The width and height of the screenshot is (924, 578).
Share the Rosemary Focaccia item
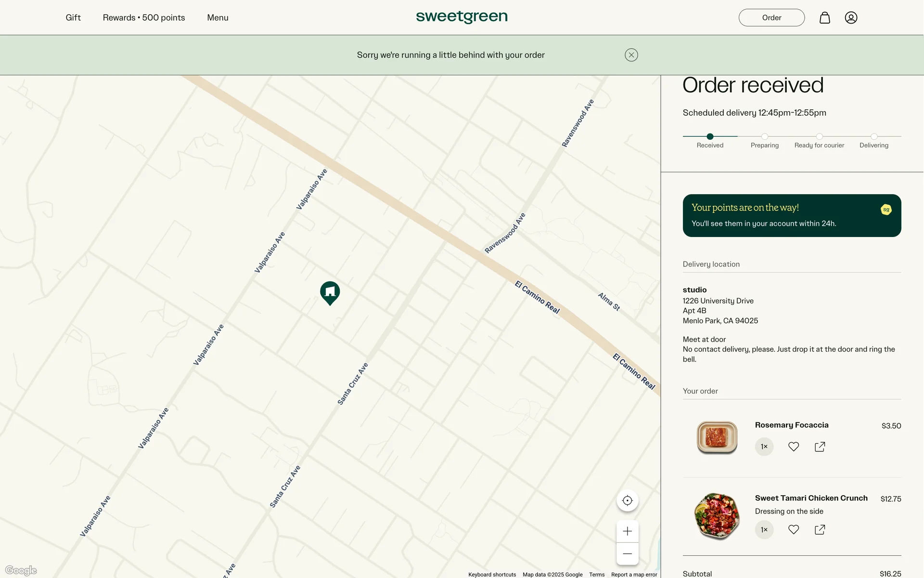coord(820,447)
